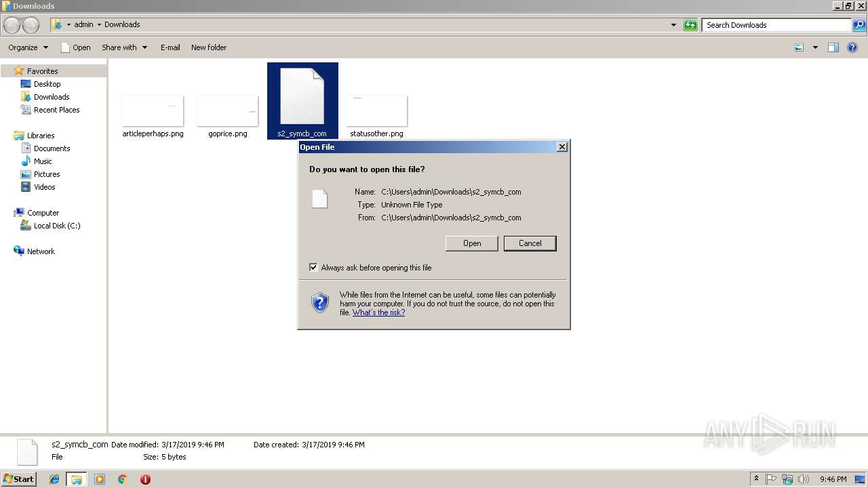Click the search magnifier icon
Image resolution: width=868 pixels, height=488 pixels.
(859, 25)
